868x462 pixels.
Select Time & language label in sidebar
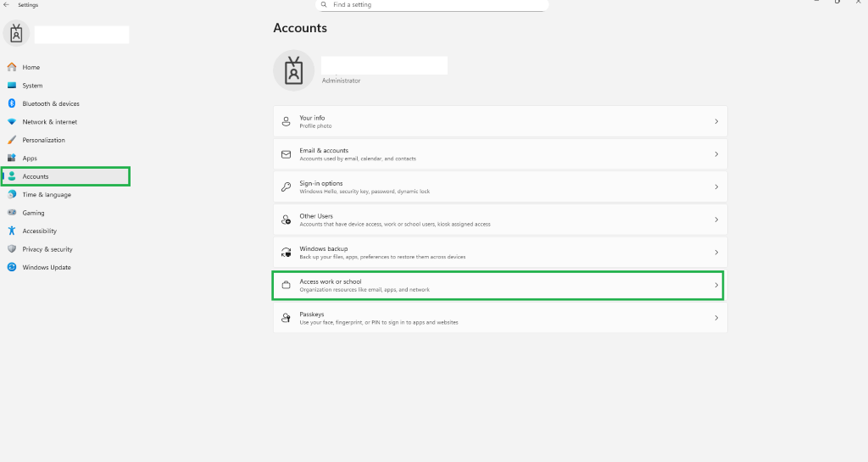[x=47, y=195]
